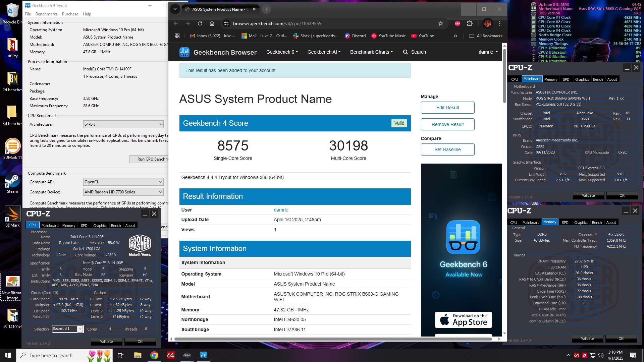Viewport: 644px width, 362px height.
Task: Open Slack superfriends bookmark
Action: [x=315, y=36]
